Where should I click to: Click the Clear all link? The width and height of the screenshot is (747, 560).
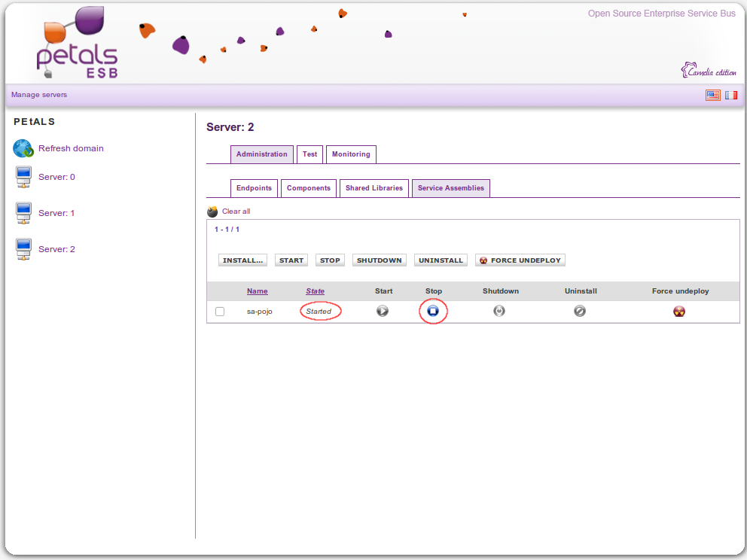coord(236,212)
